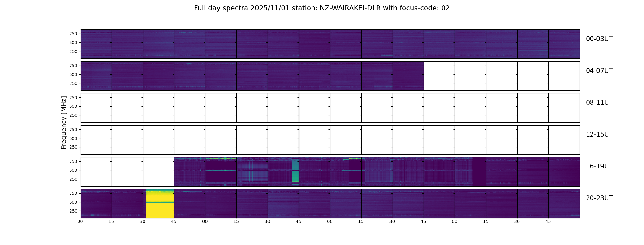Select the "08-11UT" row label
This screenshot has width=644, height=245.
click(x=599, y=103)
